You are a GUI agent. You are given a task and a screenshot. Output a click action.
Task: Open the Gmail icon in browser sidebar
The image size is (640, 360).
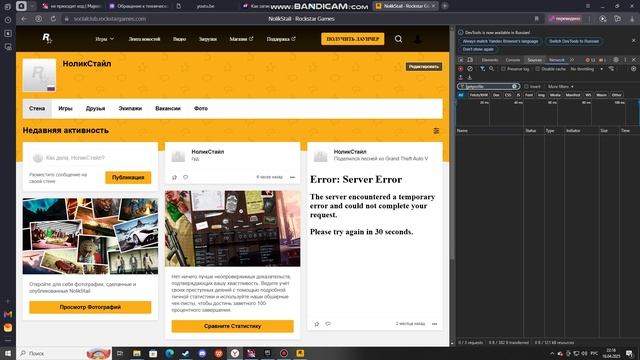(8, 314)
